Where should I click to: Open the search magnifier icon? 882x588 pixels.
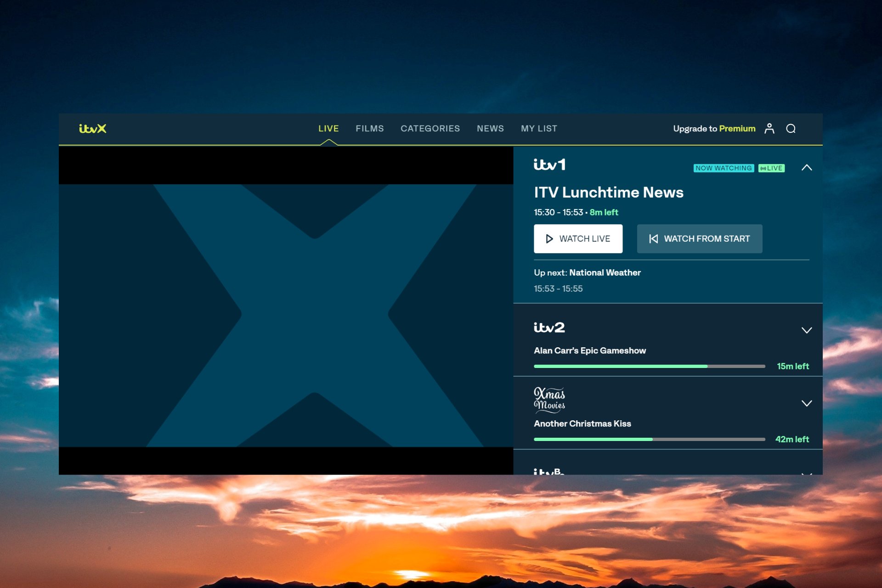pyautogui.click(x=791, y=129)
